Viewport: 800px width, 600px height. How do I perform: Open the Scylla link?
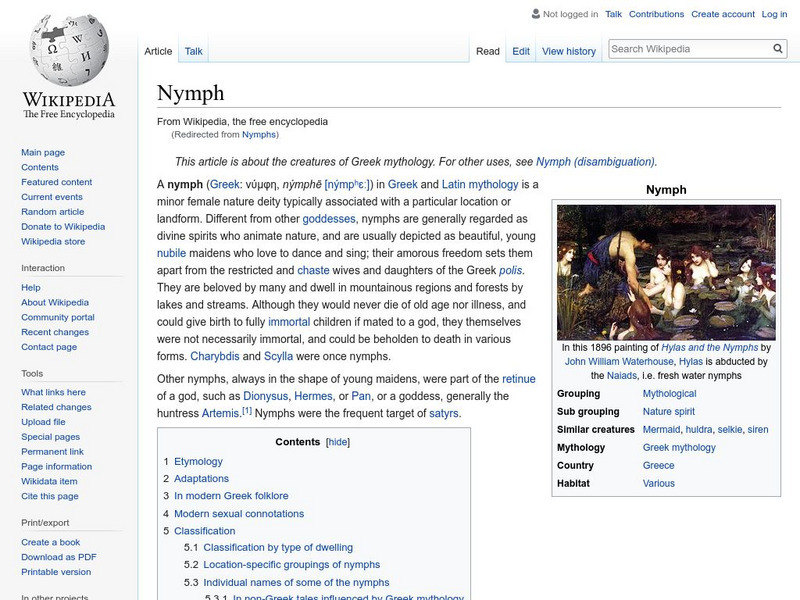click(x=278, y=356)
